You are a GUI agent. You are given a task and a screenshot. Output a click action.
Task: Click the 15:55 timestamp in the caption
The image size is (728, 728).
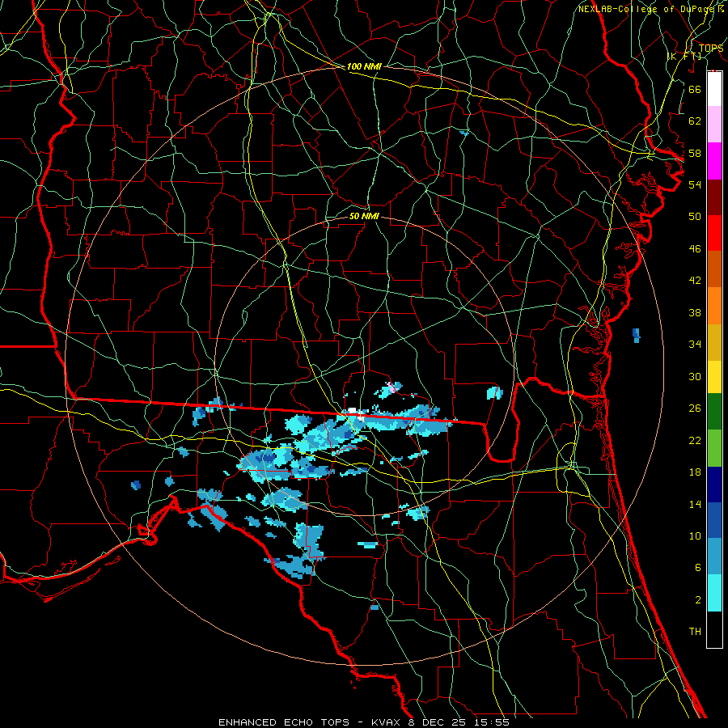(492, 722)
